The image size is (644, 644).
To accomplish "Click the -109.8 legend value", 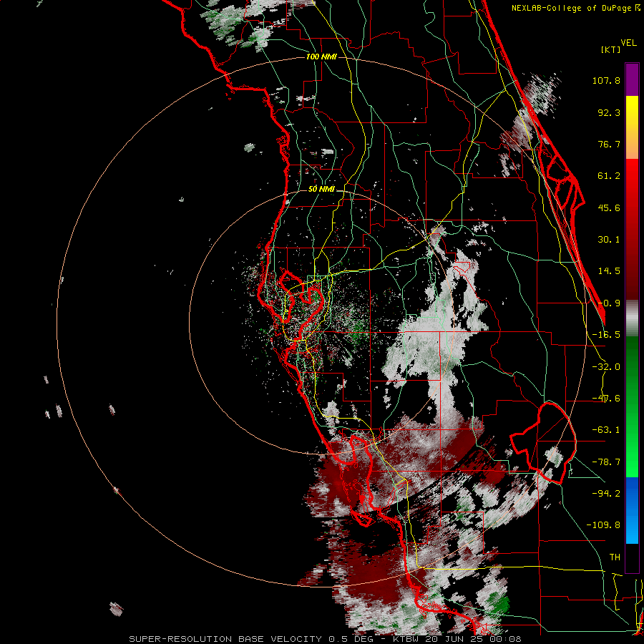I will pos(603,525).
